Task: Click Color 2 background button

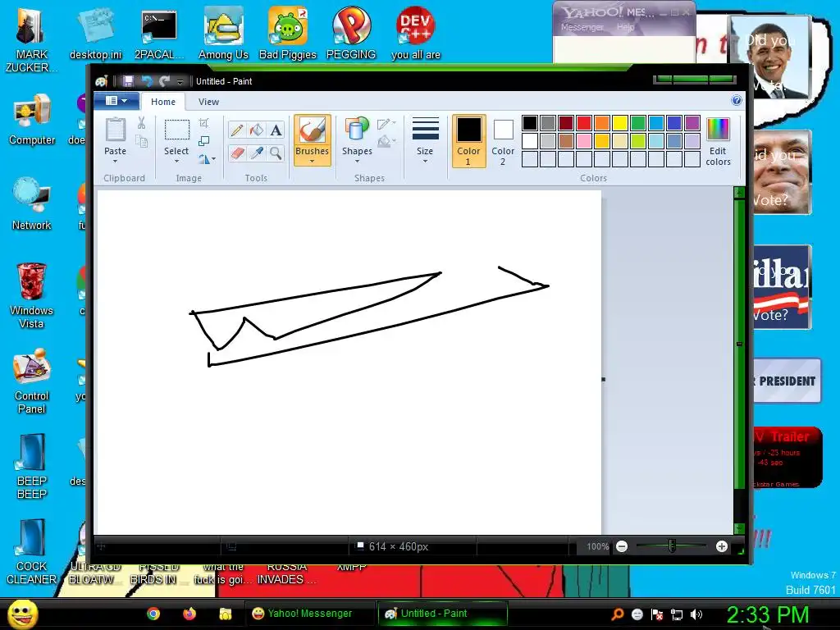Action: click(x=503, y=141)
